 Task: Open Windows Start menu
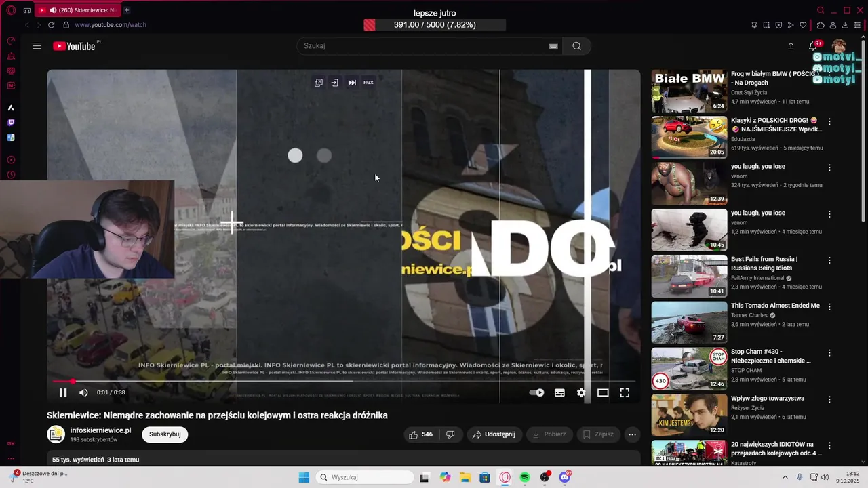click(304, 477)
